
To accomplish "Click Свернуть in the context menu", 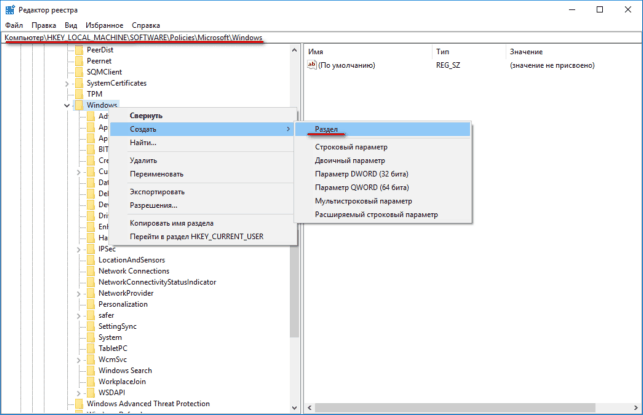I will (x=203, y=116).
